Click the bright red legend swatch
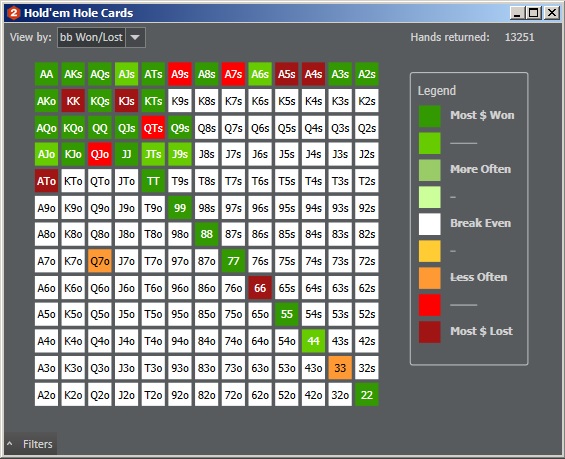The width and height of the screenshot is (565, 459). [x=430, y=305]
